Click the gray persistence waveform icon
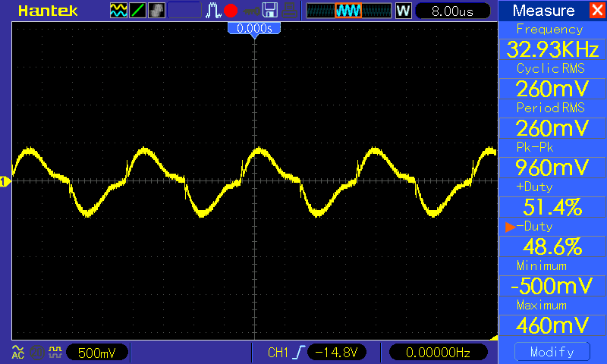The image size is (607, 364). [156, 11]
